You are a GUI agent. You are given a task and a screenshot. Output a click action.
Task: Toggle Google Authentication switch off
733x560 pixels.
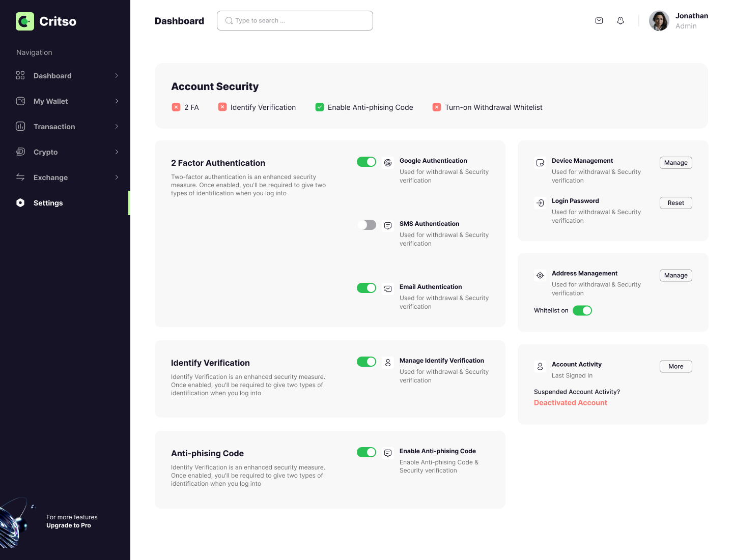pos(366,162)
